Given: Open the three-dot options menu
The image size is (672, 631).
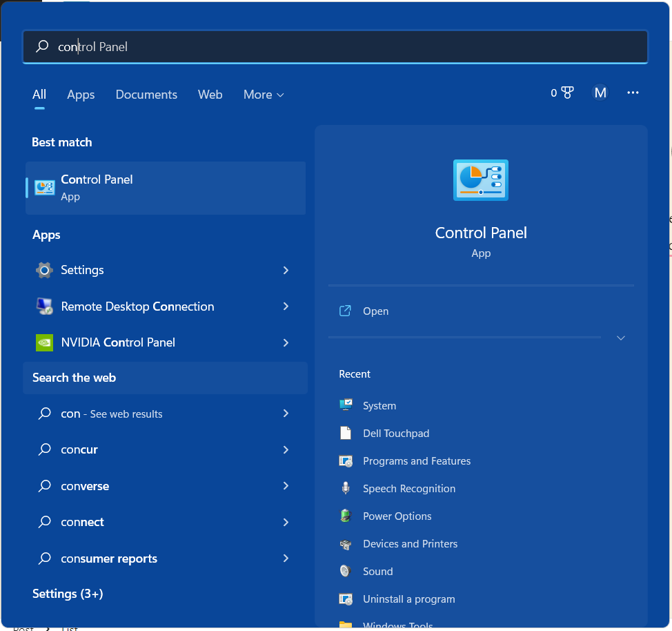Looking at the screenshot, I should [633, 93].
